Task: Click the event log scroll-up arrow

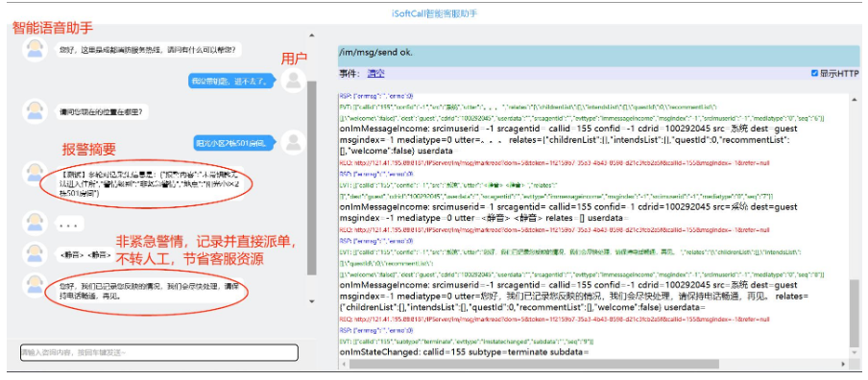Action: 856,99
